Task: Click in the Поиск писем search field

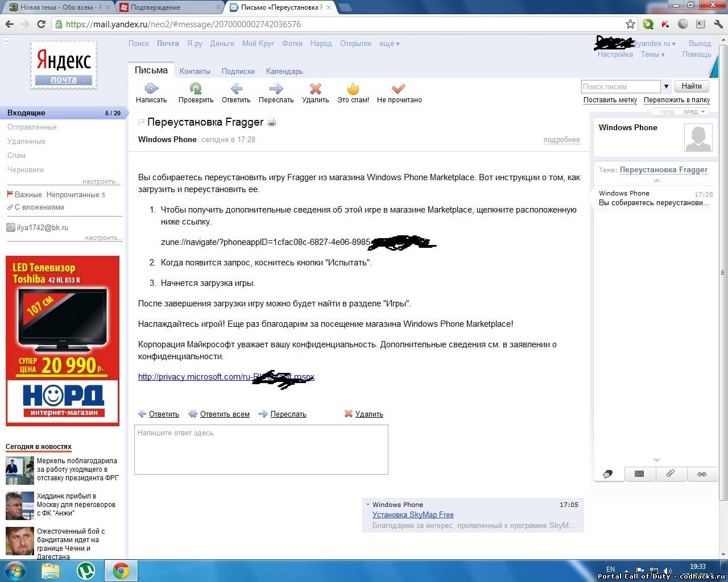Action: click(621, 86)
